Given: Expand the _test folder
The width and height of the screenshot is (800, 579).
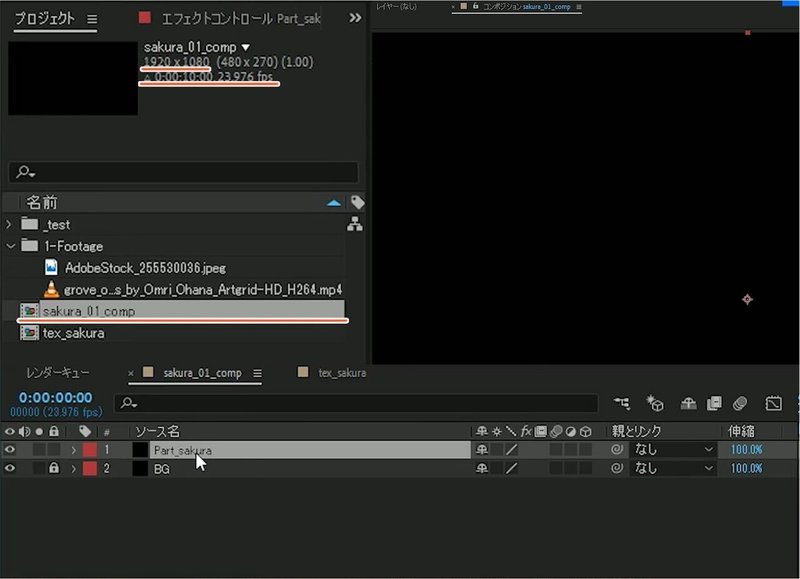Looking at the screenshot, I should 9,224.
